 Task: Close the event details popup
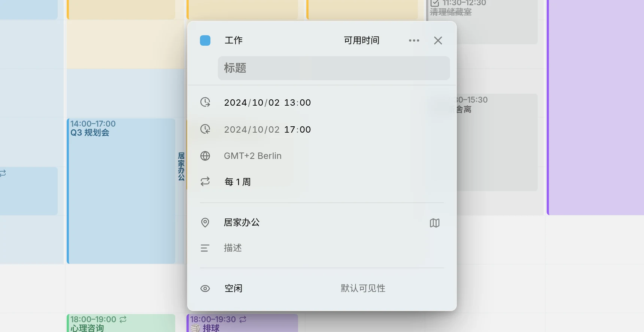click(438, 40)
